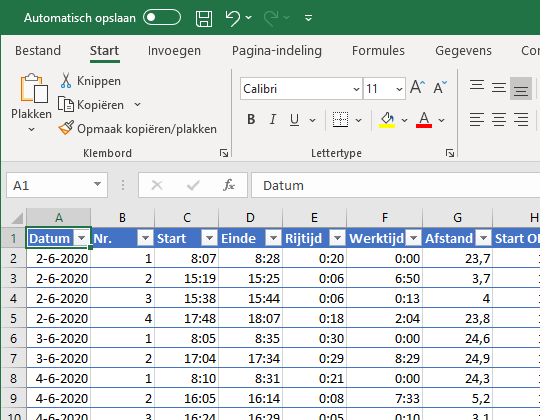Select column header C

[x=187, y=218]
